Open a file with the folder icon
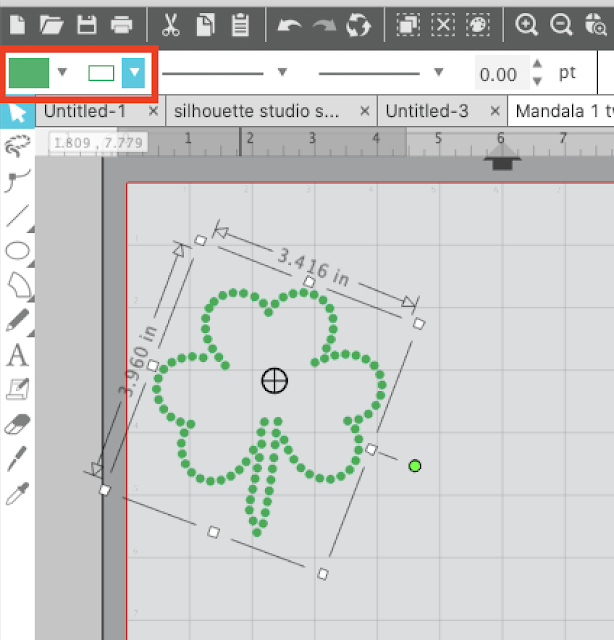The width and height of the screenshot is (614, 640). [51, 25]
